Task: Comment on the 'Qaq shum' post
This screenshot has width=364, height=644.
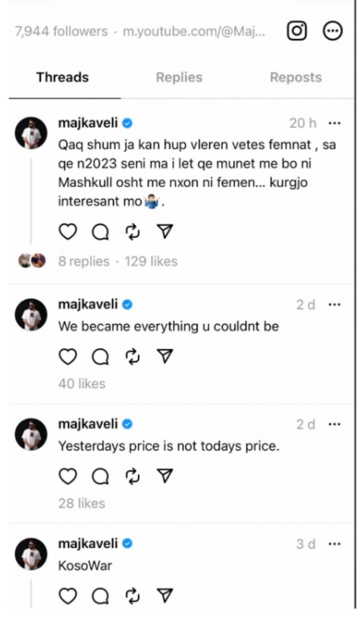Action: coord(100,232)
